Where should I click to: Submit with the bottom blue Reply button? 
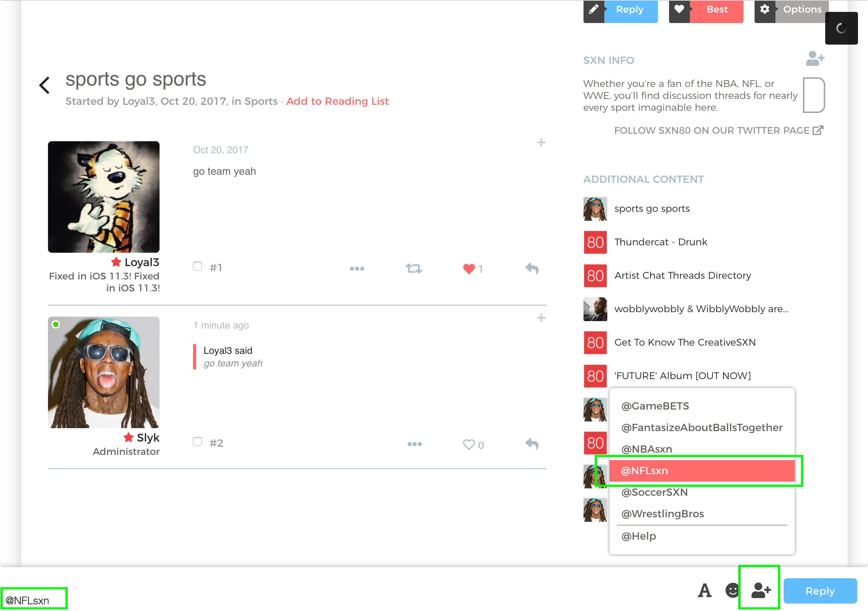[820, 591]
